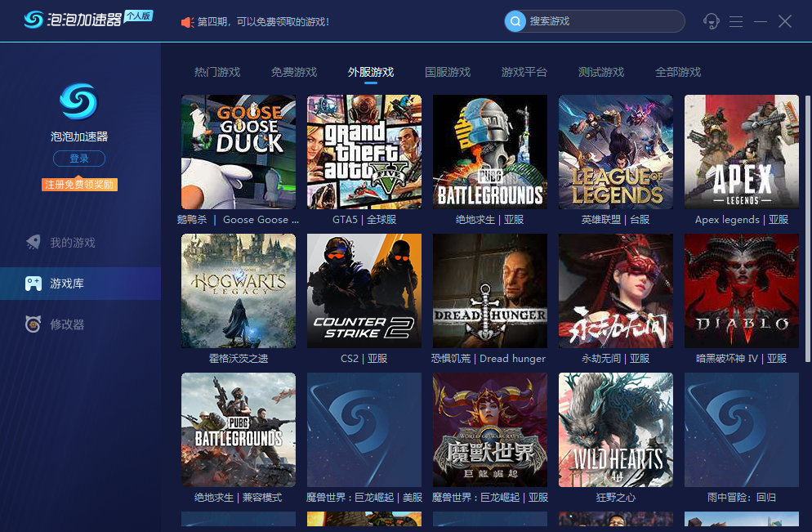
Task: Click the CS2 | 亚服 label
Action: (x=364, y=359)
